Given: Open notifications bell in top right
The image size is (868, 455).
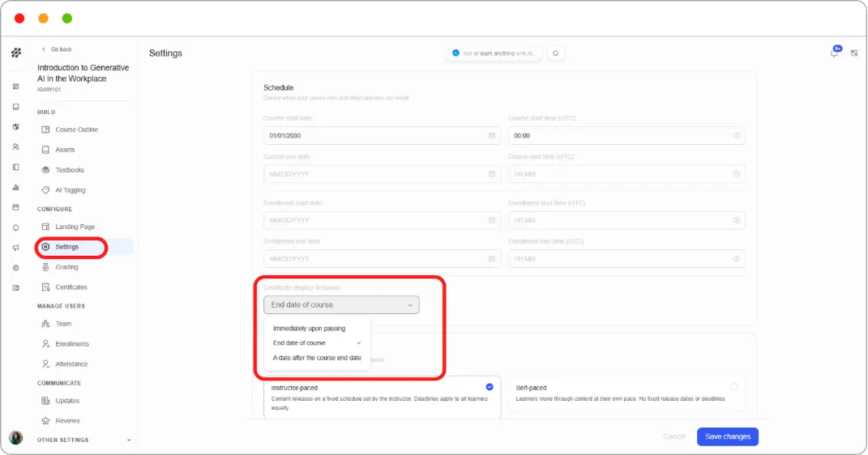Looking at the screenshot, I should (x=834, y=53).
